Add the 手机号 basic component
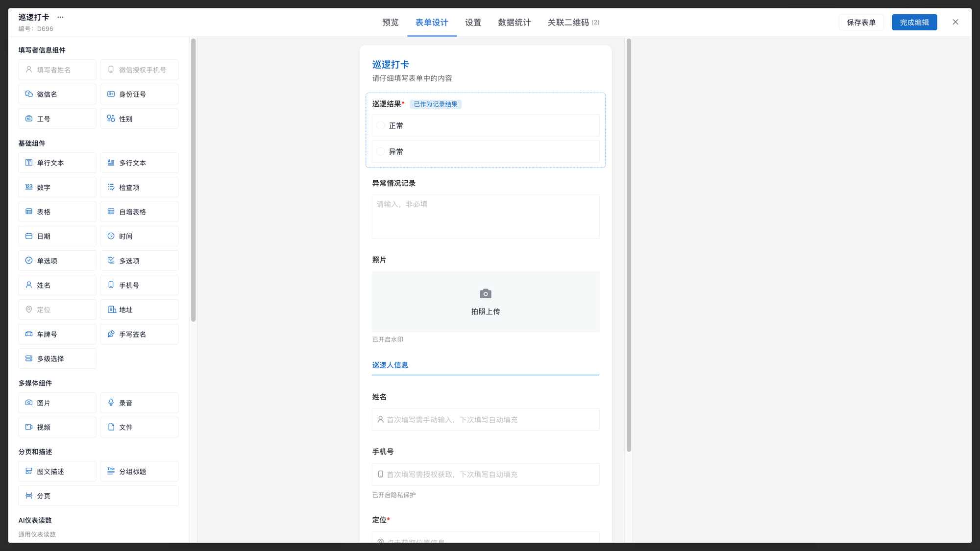The width and height of the screenshot is (980, 551). (x=139, y=285)
